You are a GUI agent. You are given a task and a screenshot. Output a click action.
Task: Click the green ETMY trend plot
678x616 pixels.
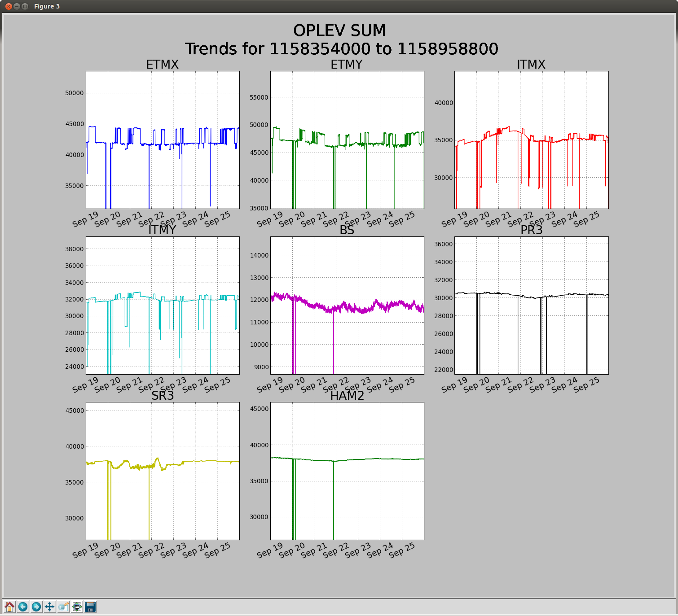click(x=347, y=140)
